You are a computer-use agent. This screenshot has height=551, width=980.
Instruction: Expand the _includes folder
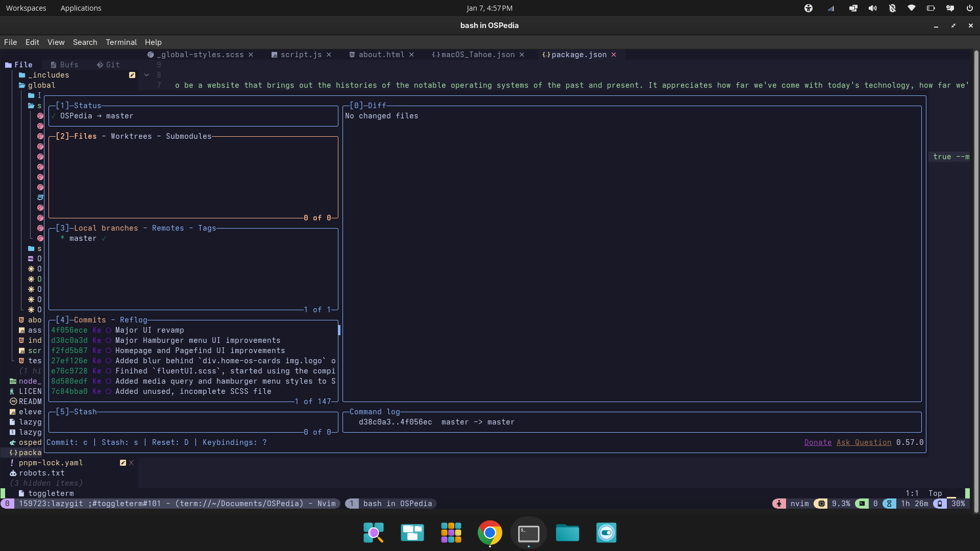tap(49, 75)
